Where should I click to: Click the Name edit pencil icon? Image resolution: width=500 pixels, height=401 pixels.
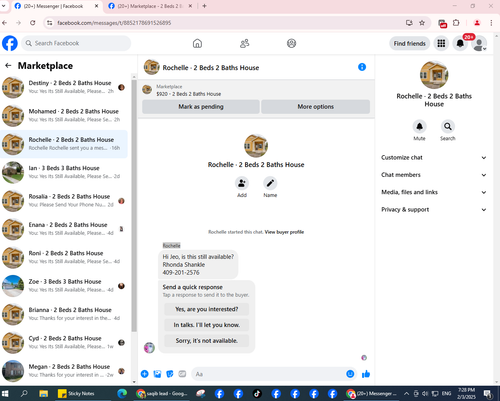pyautogui.click(x=270, y=183)
